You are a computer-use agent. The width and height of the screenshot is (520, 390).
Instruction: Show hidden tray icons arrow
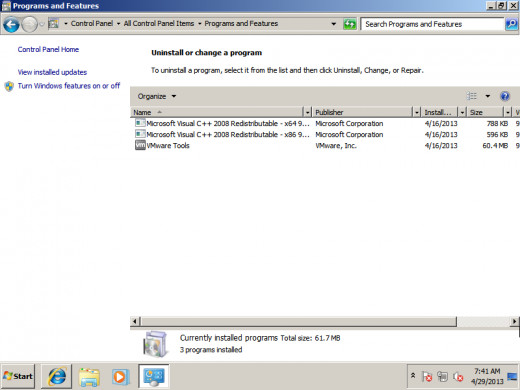(x=413, y=376)
